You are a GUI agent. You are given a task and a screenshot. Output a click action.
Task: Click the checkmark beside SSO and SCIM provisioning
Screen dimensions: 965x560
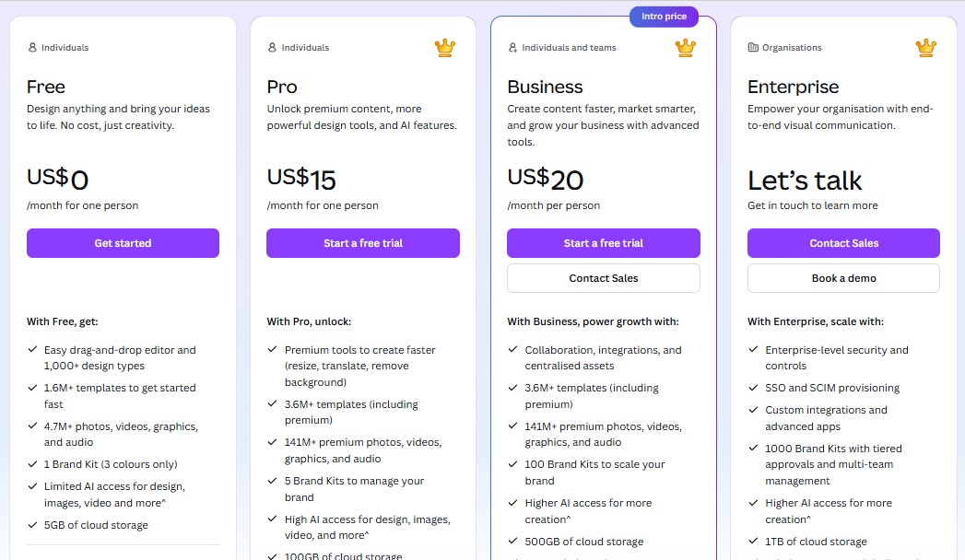click(x=752, y=388)
